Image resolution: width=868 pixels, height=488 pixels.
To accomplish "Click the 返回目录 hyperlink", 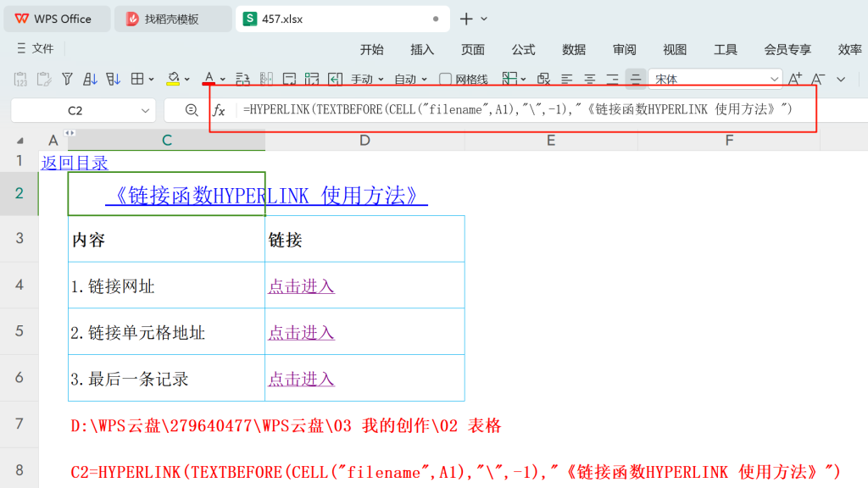I will tap(75, 164).
